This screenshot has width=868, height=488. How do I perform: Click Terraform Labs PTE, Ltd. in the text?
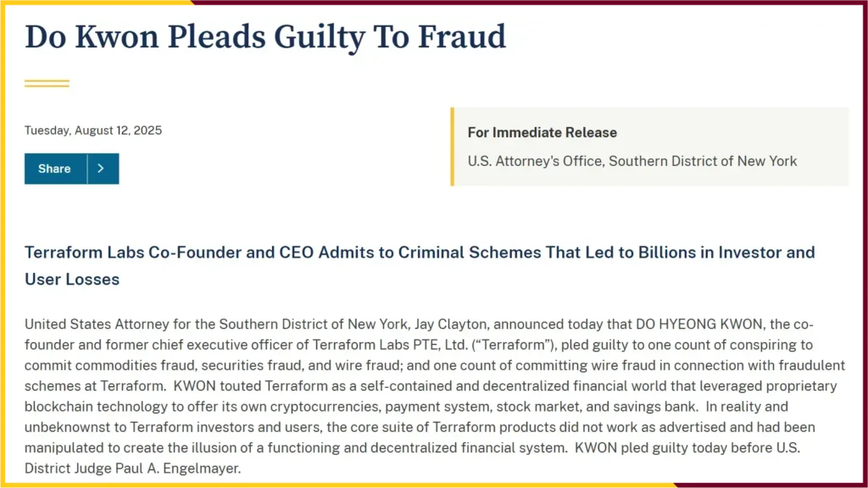pyautogui.click(x=390, y=346)
